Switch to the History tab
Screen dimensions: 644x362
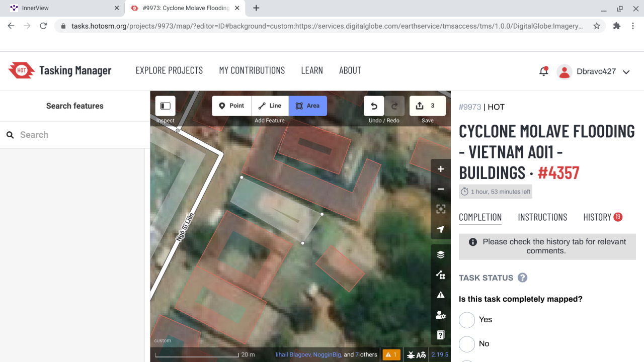[603, 217]
